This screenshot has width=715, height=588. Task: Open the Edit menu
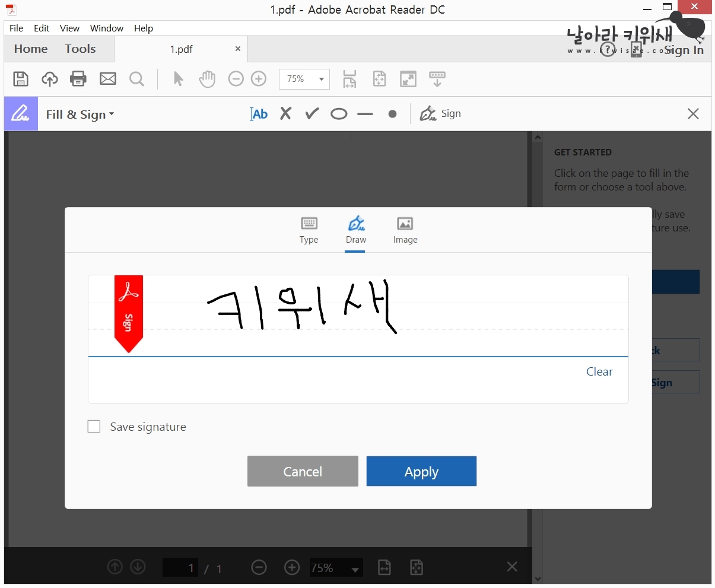click(42, 28)
